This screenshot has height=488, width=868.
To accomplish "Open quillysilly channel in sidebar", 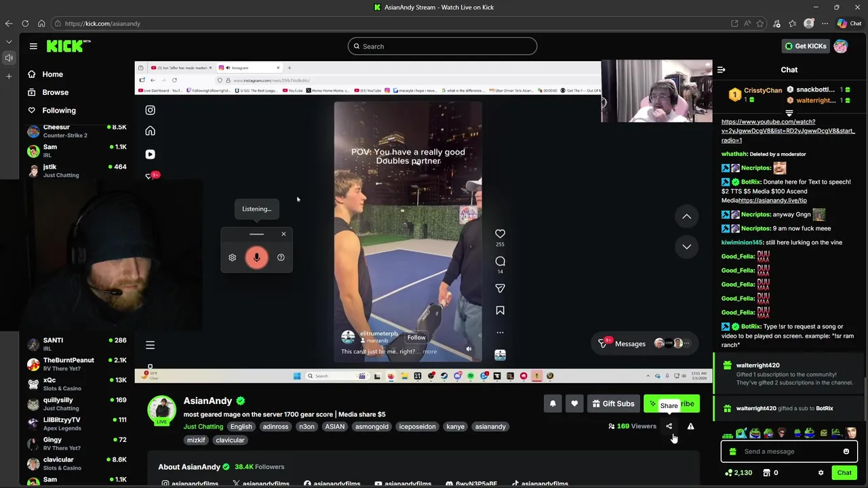I will pyautogui.click(x=77, y=404).
